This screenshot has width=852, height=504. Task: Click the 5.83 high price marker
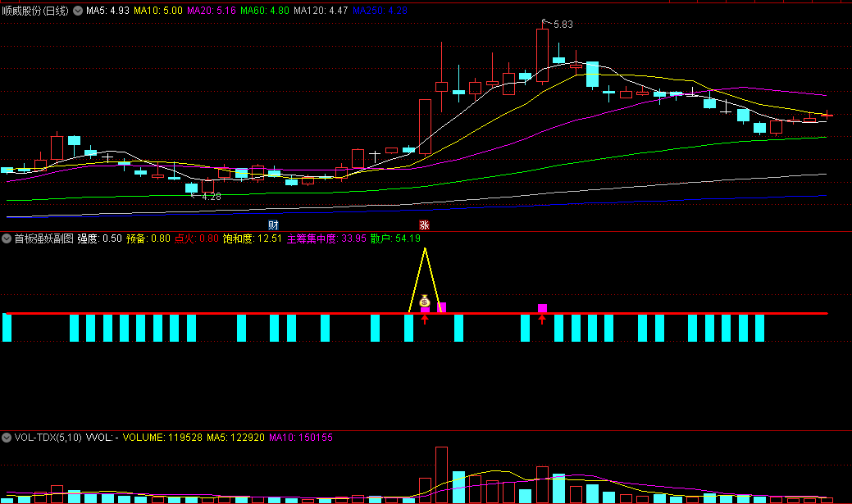tap(563, 25)
